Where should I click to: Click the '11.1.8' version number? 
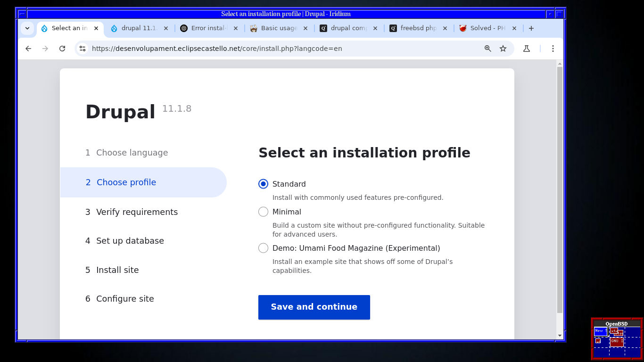click(x=177, y=109)
